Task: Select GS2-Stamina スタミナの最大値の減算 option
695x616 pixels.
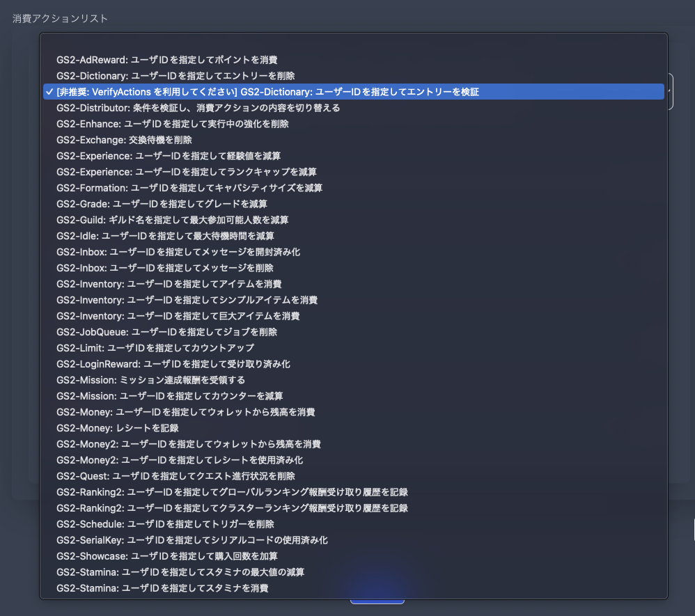Action: 353,572
